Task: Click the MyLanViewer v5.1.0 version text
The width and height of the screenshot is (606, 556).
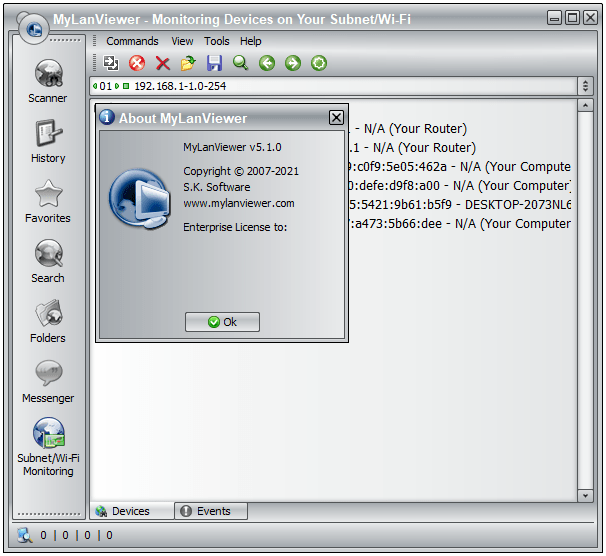Action: click(x=232, y=147)
